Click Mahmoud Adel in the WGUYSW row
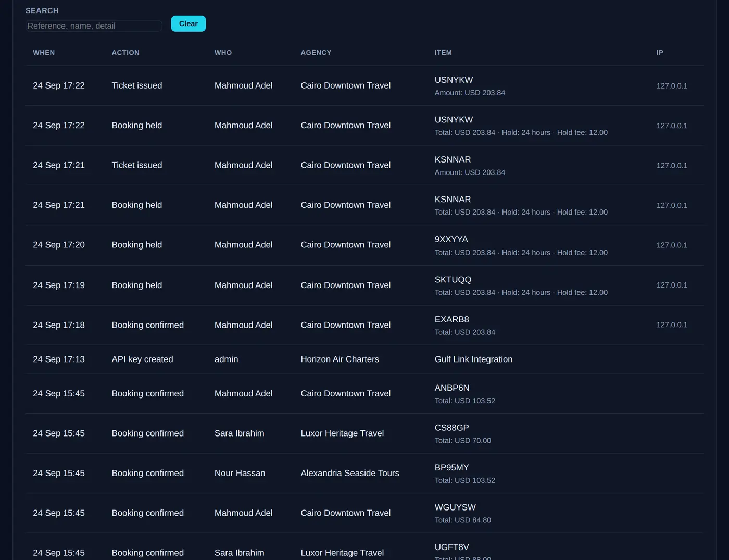 tap(243, 513)
